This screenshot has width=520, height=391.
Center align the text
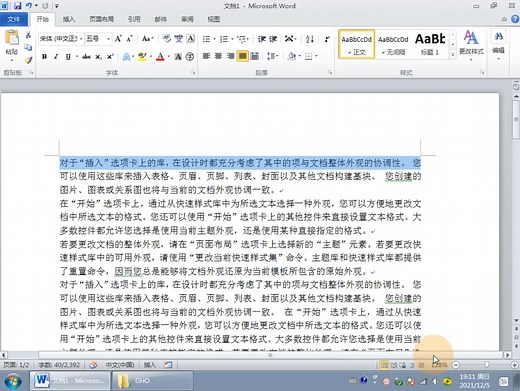[218, 56]
